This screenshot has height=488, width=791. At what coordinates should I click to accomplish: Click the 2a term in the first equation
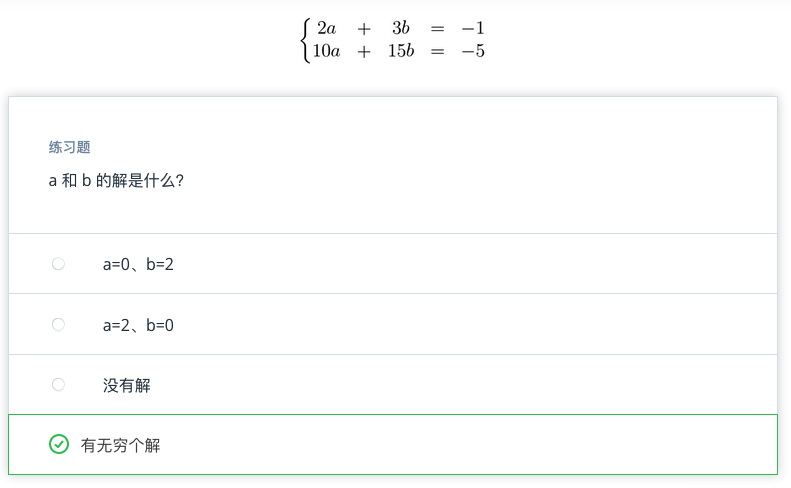pos(326,28)
